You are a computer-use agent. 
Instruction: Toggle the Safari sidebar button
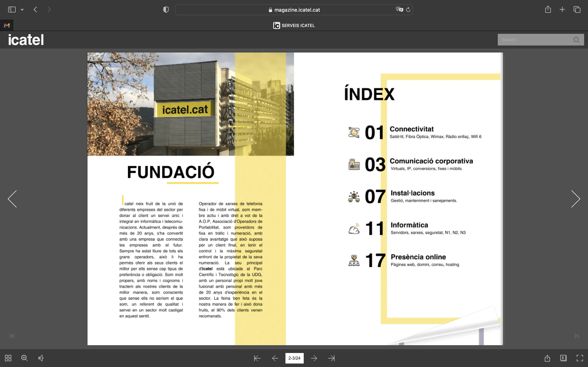pos(12,10)
